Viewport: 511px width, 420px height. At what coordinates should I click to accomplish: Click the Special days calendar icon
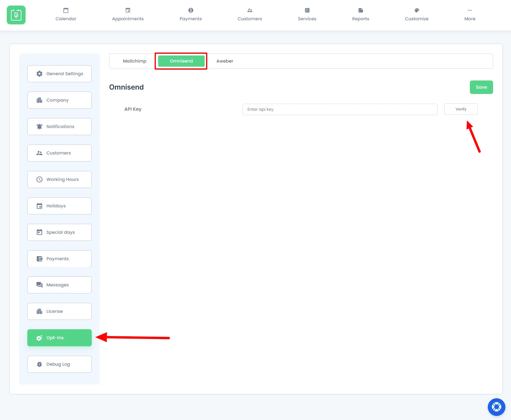coord(39,232)
